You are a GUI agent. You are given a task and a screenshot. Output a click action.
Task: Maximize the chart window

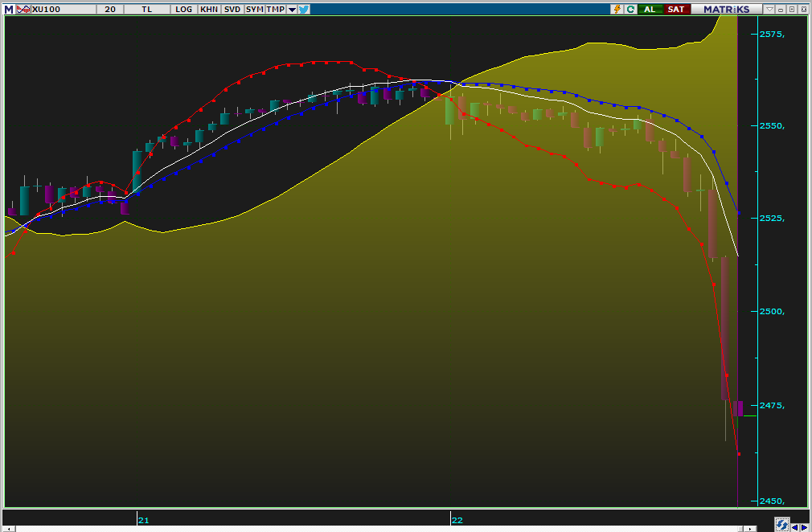[791, 10]
